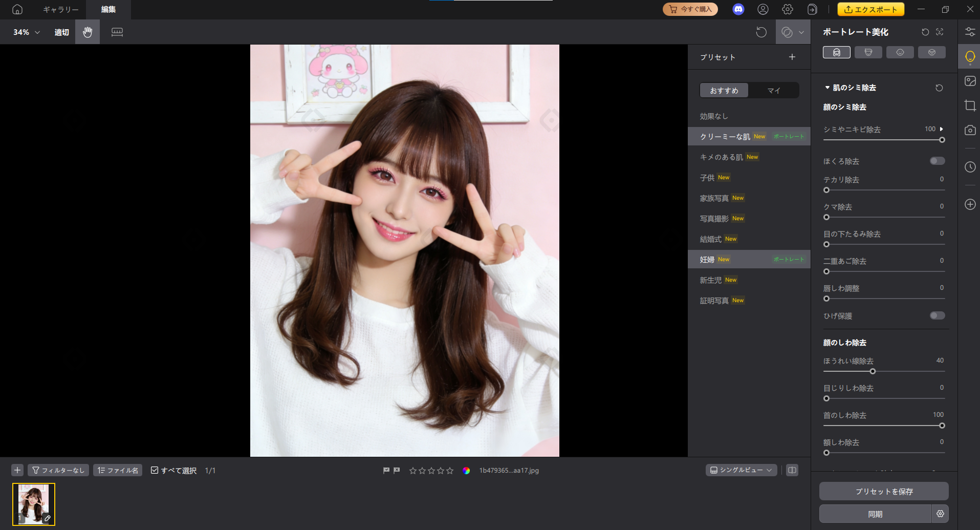Viewport: 980px width, 530px height.
Task: Open the Crop tool from right sidebar
Action: tap(969, 105)
